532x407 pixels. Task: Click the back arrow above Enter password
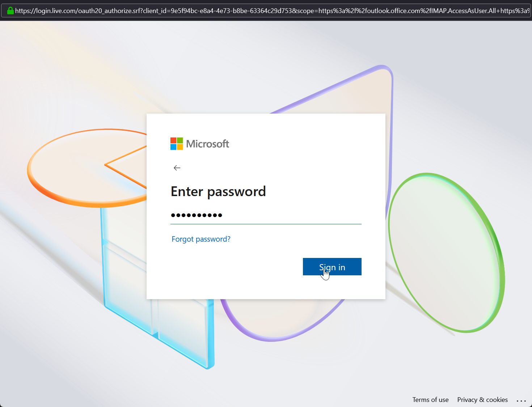[x=177, y=168]
